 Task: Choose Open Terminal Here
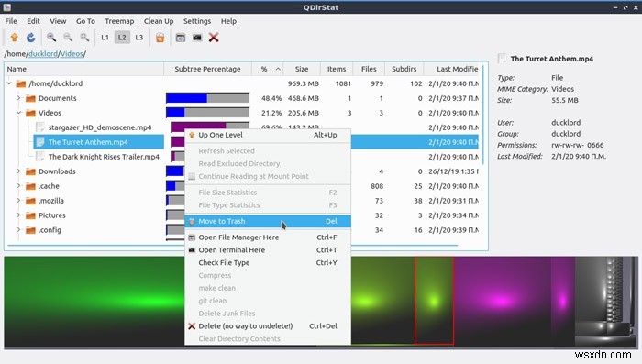pyautogui.click(x=268, y=249)
